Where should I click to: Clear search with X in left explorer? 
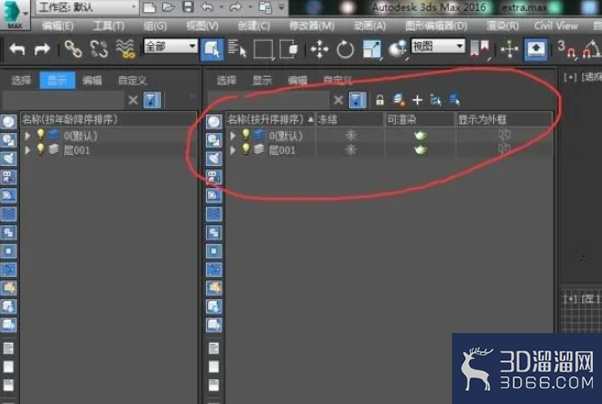[x=133, y=100]
